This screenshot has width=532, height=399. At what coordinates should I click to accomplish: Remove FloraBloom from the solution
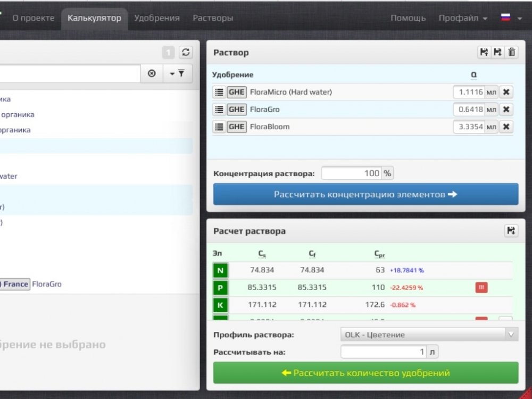coord(506,127)
